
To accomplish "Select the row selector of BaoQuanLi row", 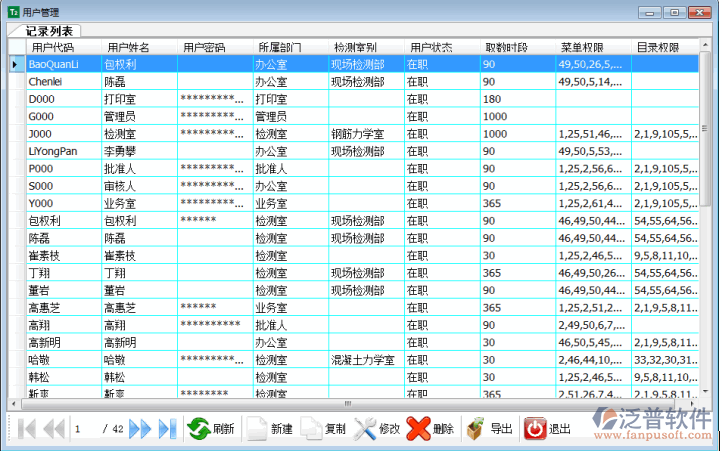I will [17, 64].
